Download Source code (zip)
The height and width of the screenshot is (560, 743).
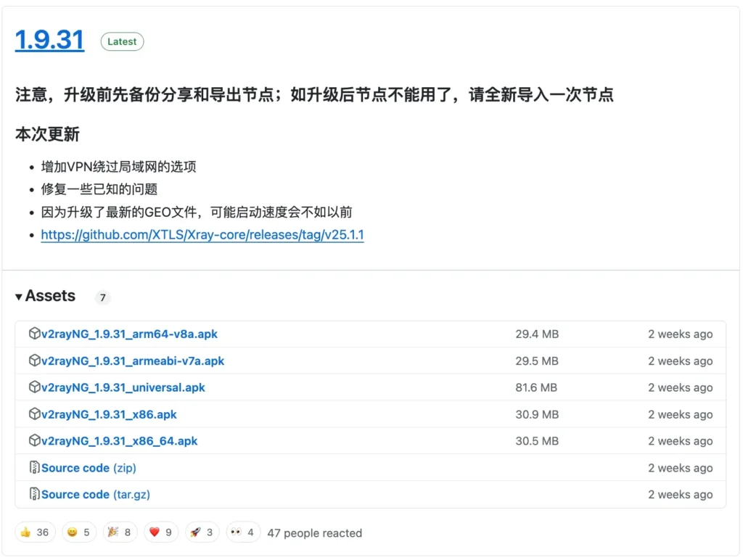coord(89,468)
